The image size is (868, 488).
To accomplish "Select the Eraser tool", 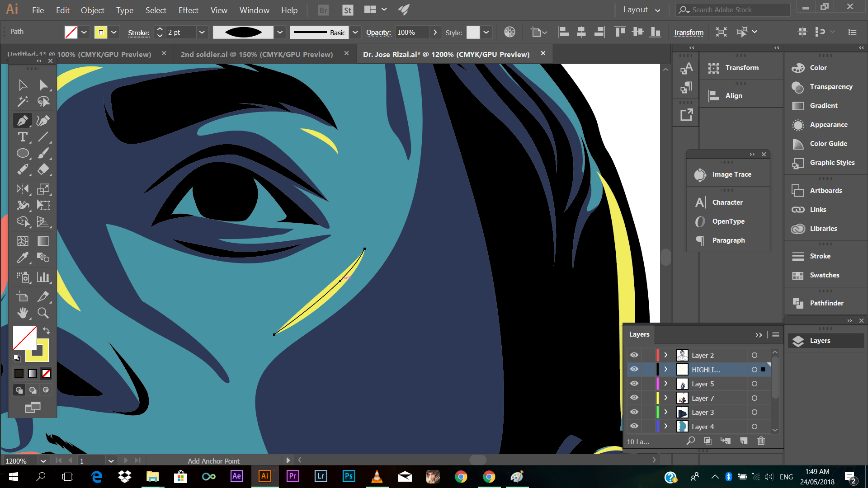I will [43, 169].
